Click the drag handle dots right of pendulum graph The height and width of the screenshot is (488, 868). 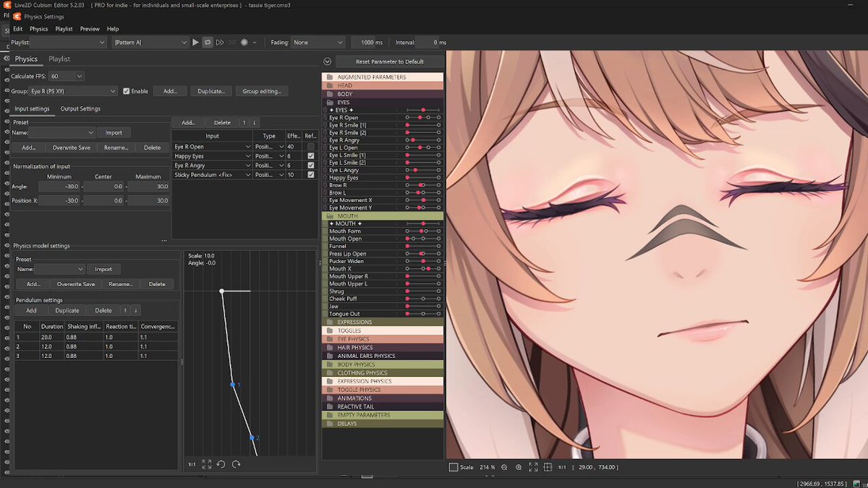pos(320,263)
